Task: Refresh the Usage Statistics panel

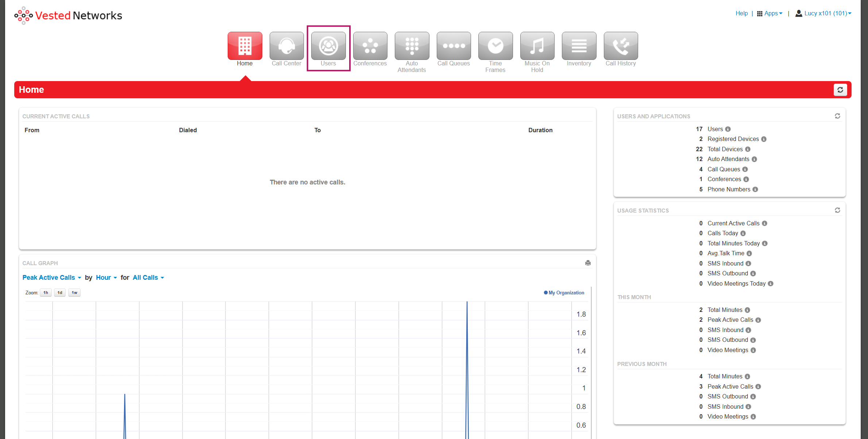Action: pyautogui.click(x=837, y=210)
